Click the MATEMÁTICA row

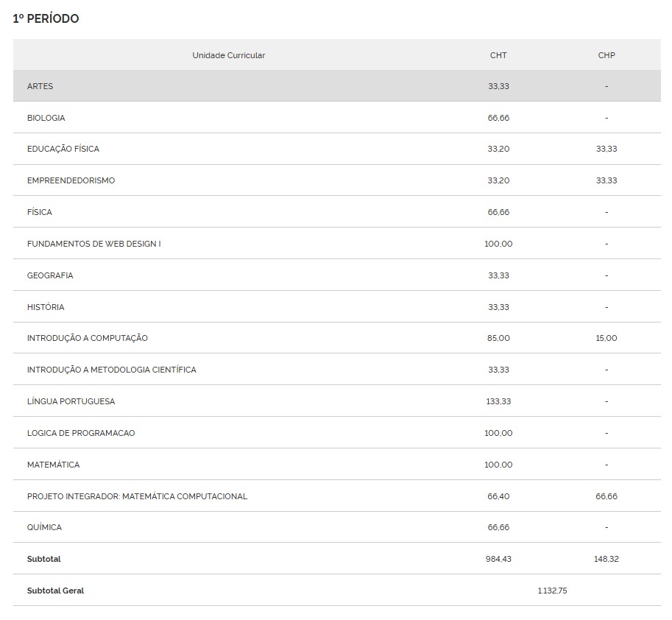[x=53, y=465]
